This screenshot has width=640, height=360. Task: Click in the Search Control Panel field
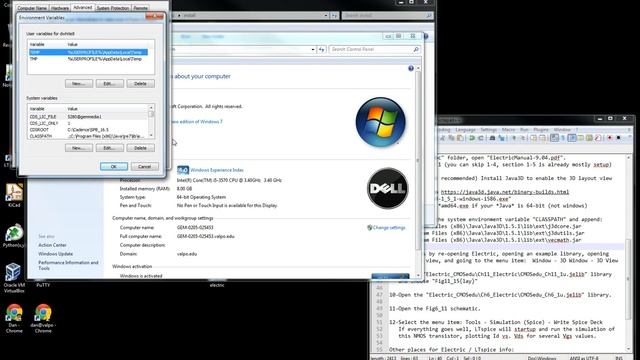(375, 49)
